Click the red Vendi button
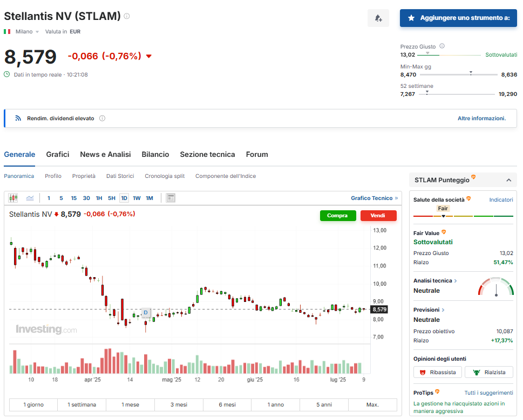 pyautogui.click(x=378, y=216)
